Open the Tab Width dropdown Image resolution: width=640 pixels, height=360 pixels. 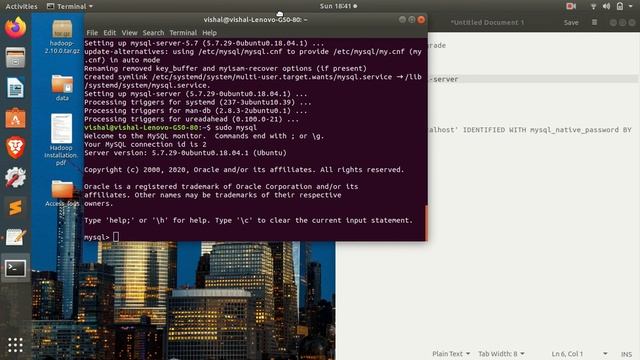(x=501, y=354)
